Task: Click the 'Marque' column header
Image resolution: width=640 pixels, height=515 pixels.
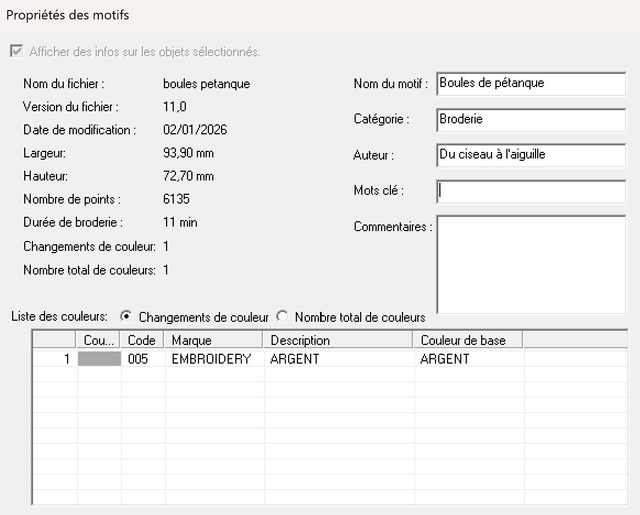Action: pyautogui.click(x=214, y=340)
